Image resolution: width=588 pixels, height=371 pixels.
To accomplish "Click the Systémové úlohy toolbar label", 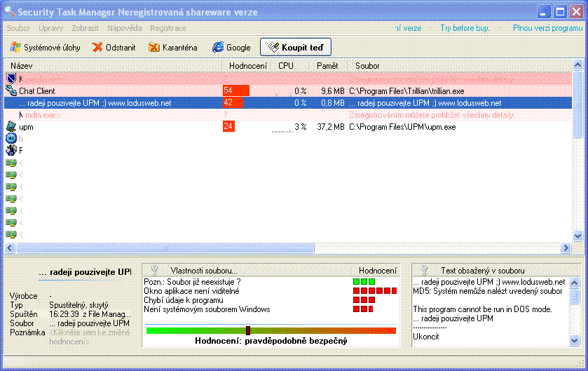I will pyautogui.click(x=52, y=48).
